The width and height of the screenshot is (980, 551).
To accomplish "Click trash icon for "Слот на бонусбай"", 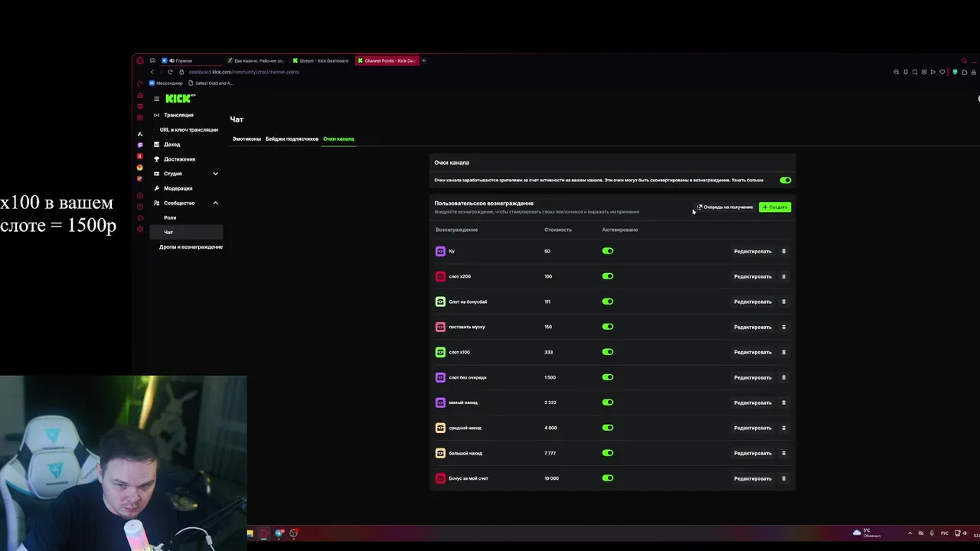I will click(783, 302).
